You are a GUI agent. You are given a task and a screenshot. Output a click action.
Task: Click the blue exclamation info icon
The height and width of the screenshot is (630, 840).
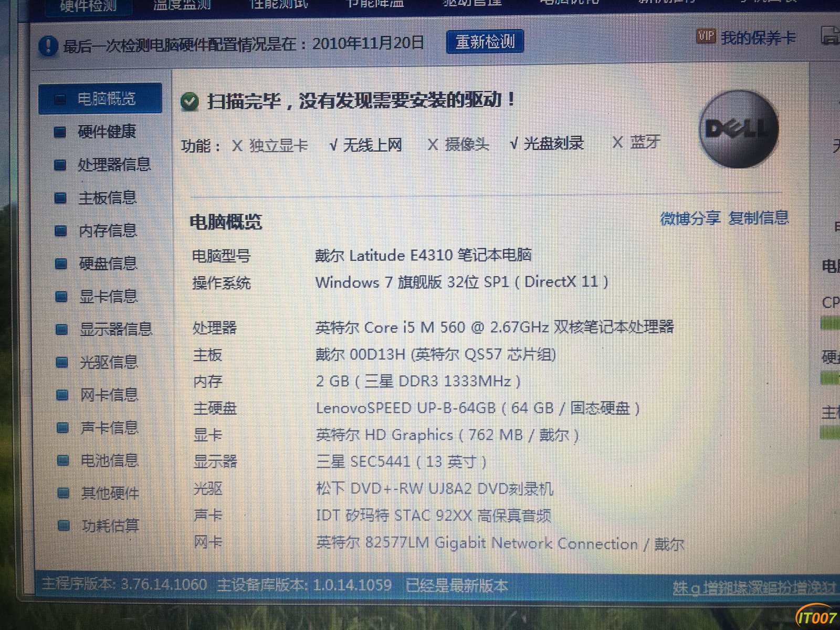(48, 46)
